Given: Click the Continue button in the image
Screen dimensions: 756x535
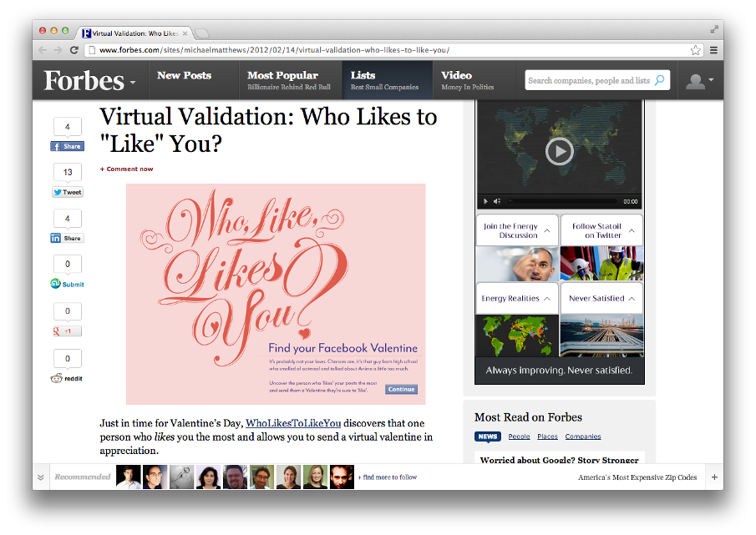Looking at the screenshot, I should click(401, 389).
